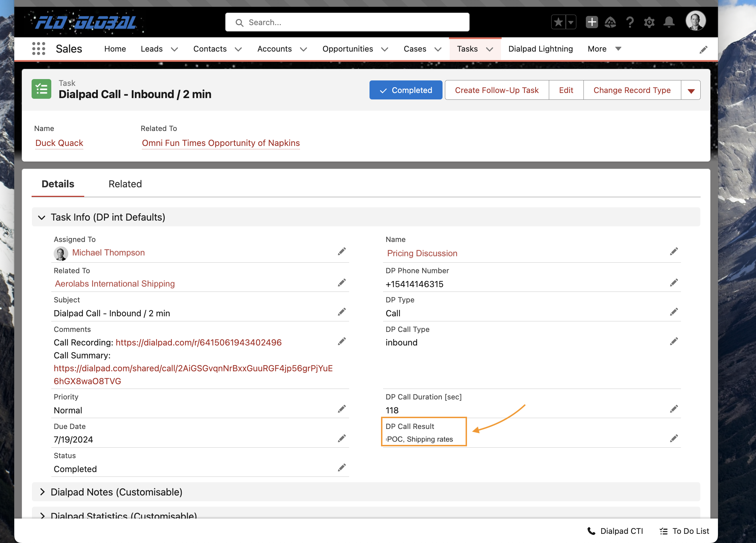Open the Tasks tab dropdown chevron
Image resolution: width=756 pixels, height=543 pixels.
(x=489, y=49)
